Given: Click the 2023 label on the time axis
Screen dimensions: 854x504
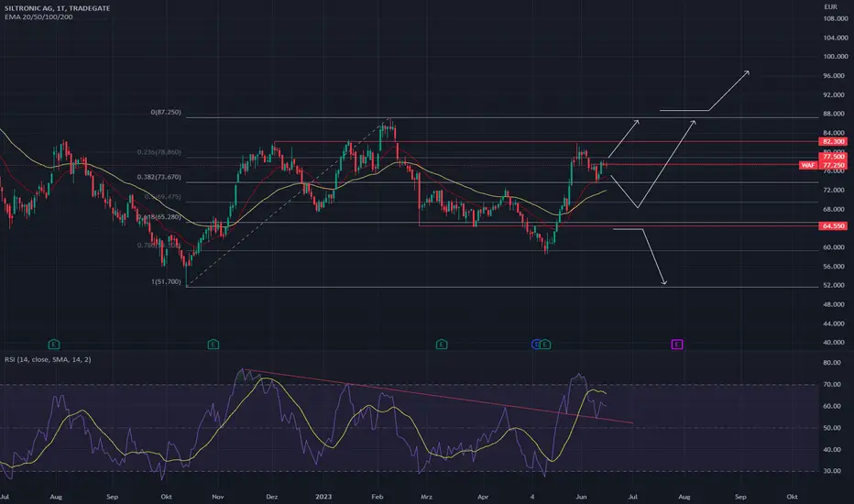Looking at the screenshot, I should tap(323, 497).
